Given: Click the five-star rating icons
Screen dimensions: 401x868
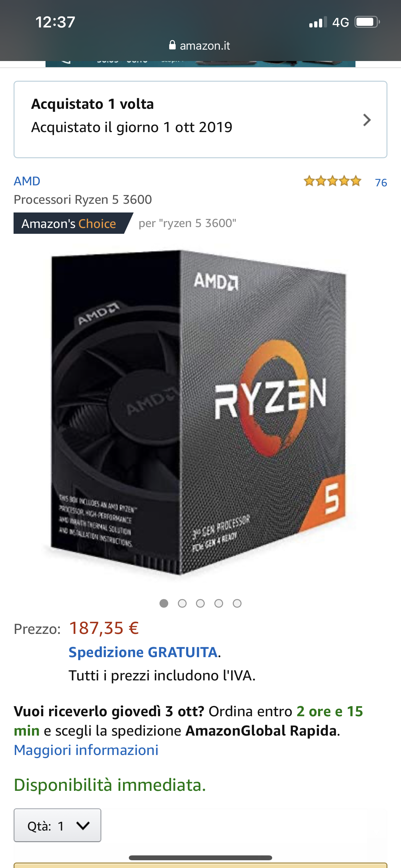Looking at the screenshot, I should click(x=333, y=181).
